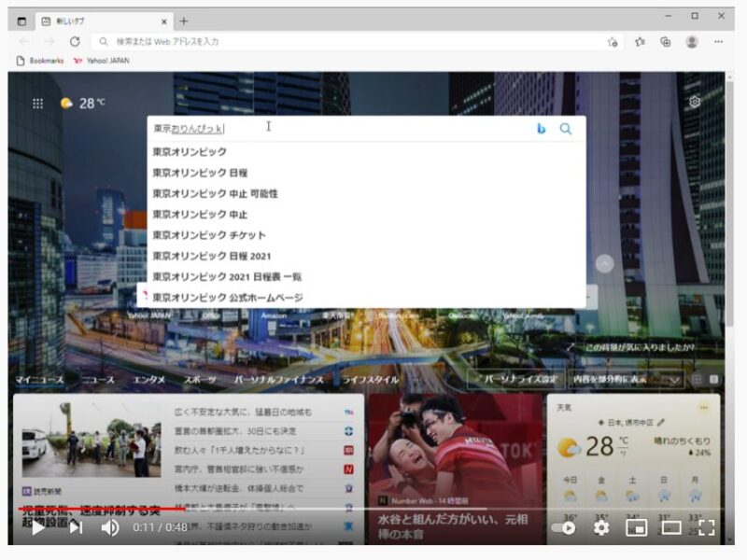Click この背景が気に入りましたか? link

tap(640, 347)
